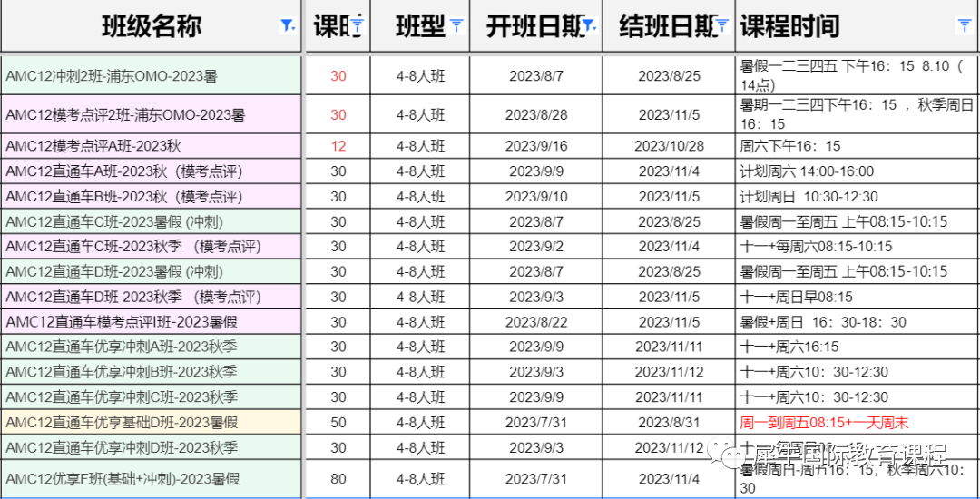Select 4-8人班 in AMC12模考点评A班 row
The height and width of the screenshot is (499, 980).
coord(421,146)
